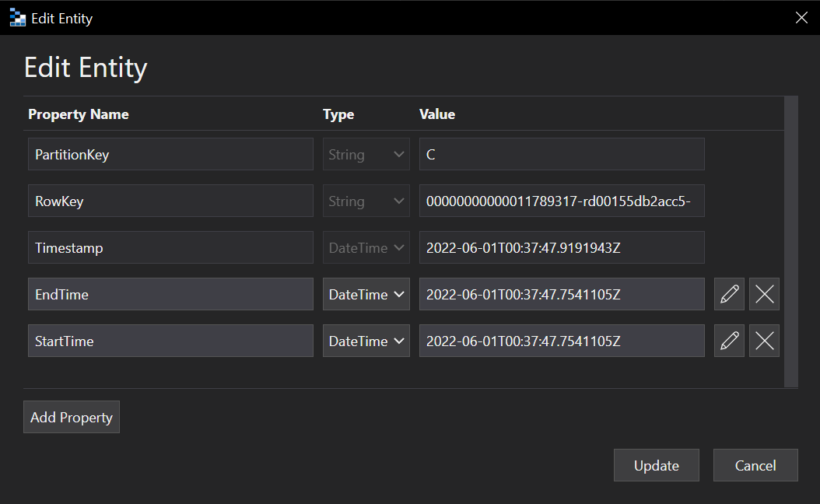Click the Storage Explorer app icon in title bar
This screenshot has height=504, width=820.
[18, 18]
